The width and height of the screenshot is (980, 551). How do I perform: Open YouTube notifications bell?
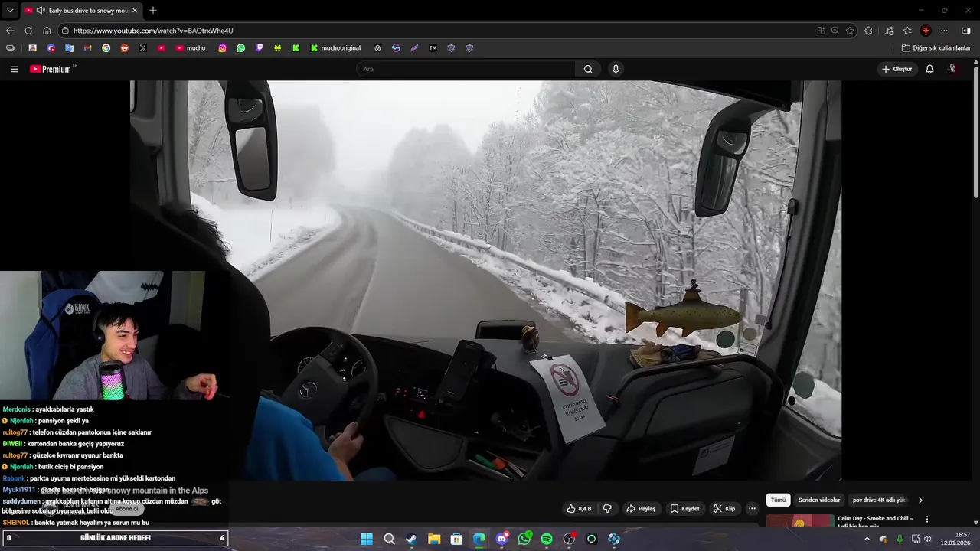click(929, 69)
